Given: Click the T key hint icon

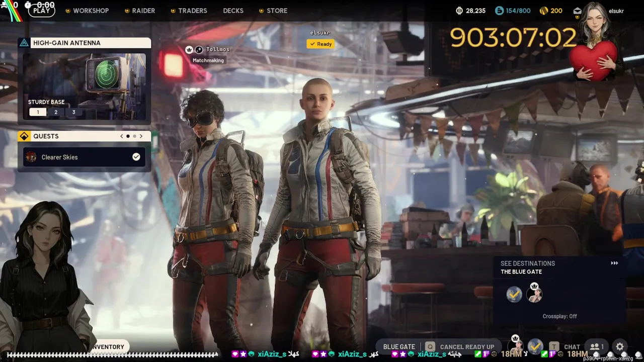Looking at the screenshot, I should (554, 347).
